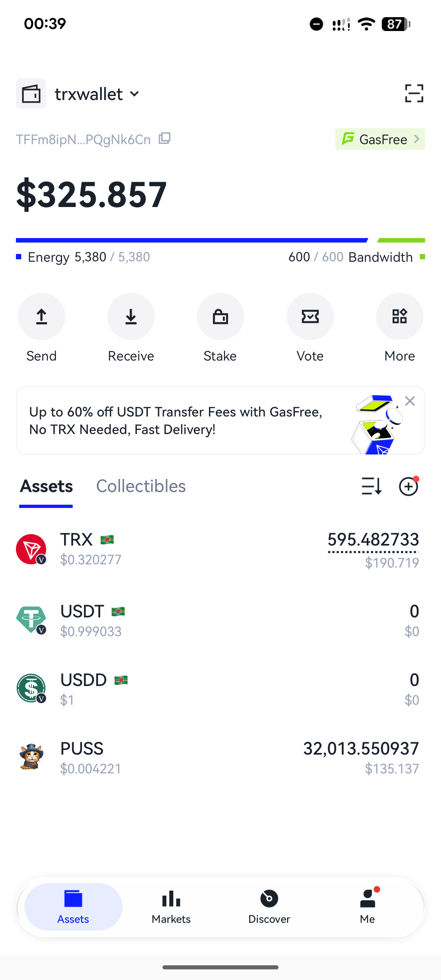Tap the add asset plus icon
The image size is (441, 980).
[409, 486]
